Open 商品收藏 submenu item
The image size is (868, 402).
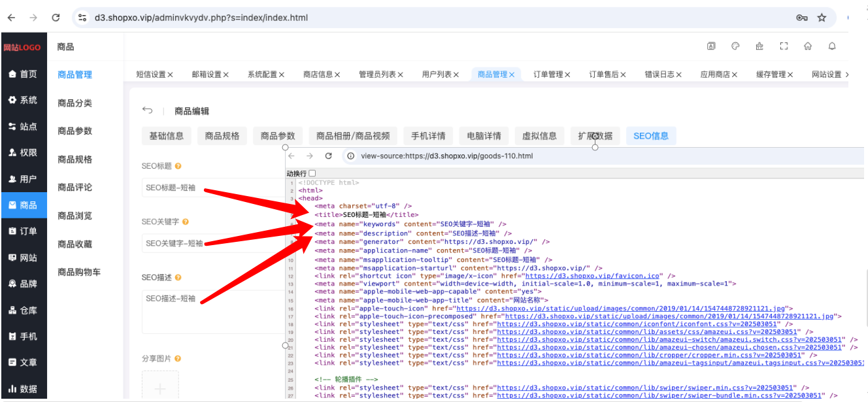coord(75,244)
